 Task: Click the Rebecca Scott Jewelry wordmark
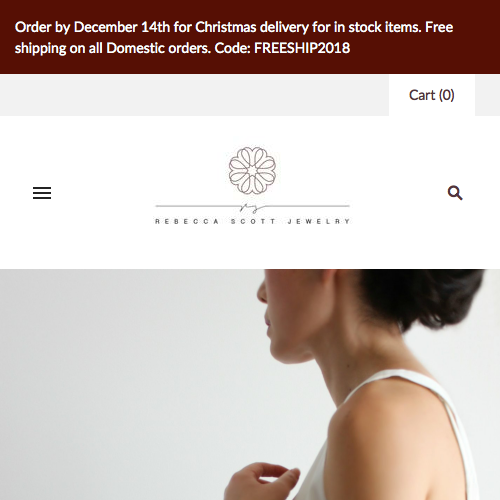coord(252,221)
